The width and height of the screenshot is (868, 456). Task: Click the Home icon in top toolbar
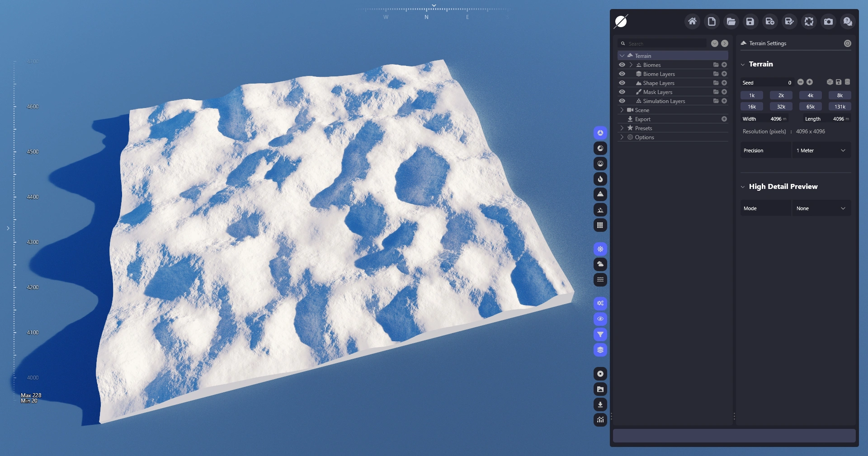pos(692,21)
